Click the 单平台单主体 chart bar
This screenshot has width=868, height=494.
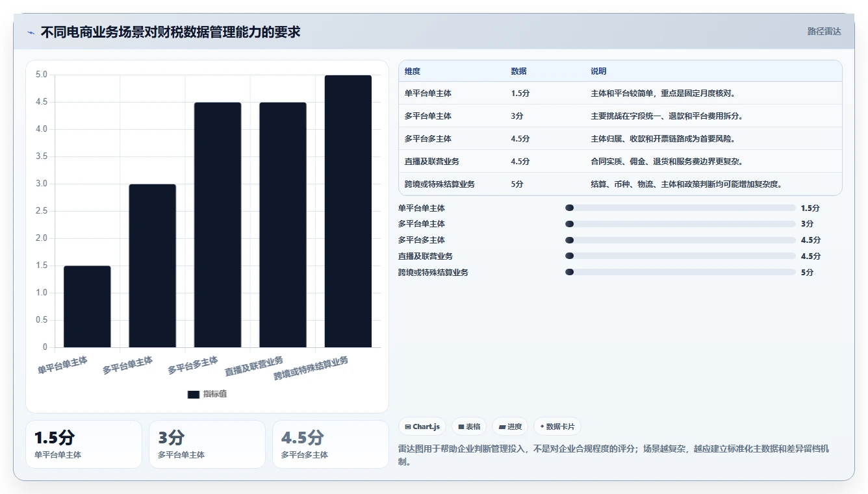[87, 306]
